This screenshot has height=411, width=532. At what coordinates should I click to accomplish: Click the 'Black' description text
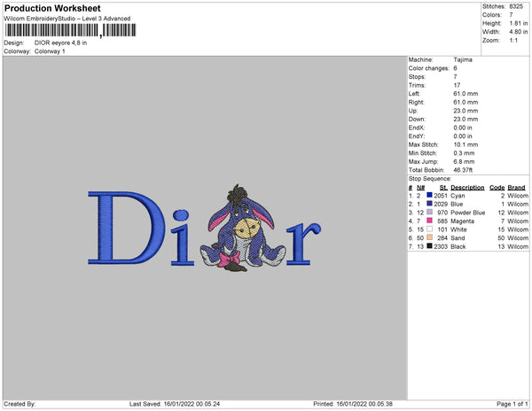458,246
